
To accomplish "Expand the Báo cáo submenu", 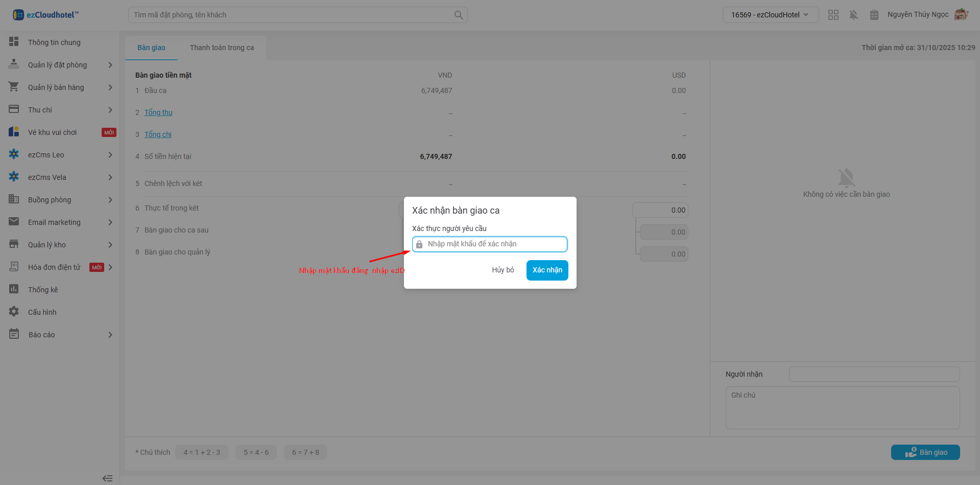I will pos(110,335).
